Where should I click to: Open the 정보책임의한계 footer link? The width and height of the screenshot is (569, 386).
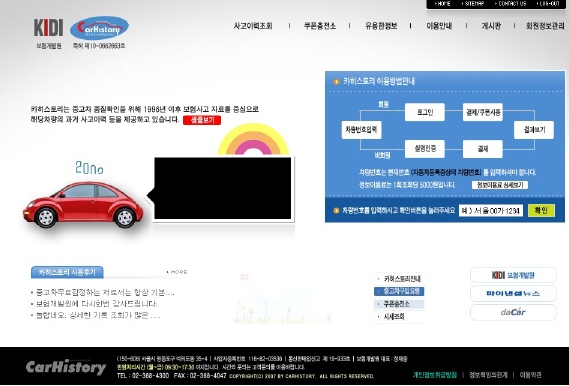click(488, 375)
